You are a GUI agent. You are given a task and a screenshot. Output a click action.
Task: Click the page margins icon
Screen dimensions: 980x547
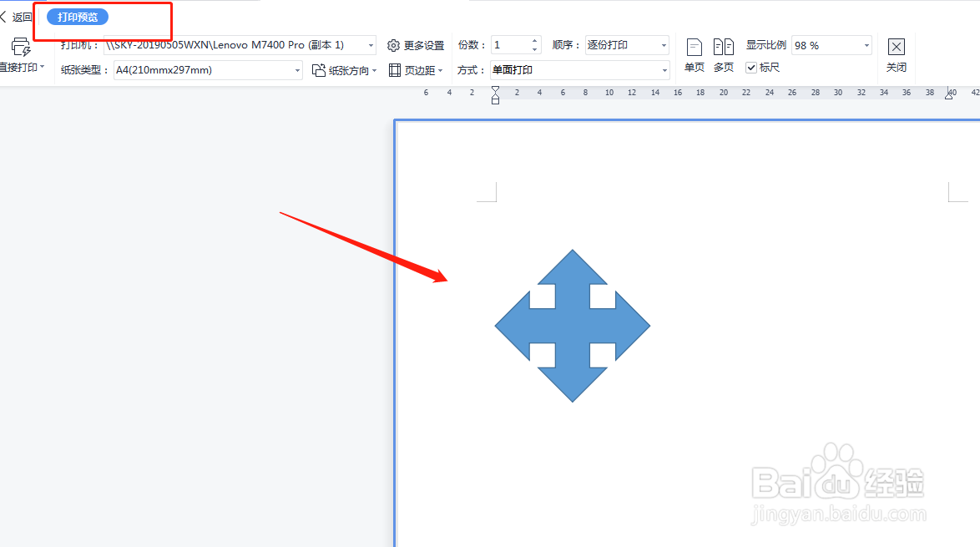(394, 71)
